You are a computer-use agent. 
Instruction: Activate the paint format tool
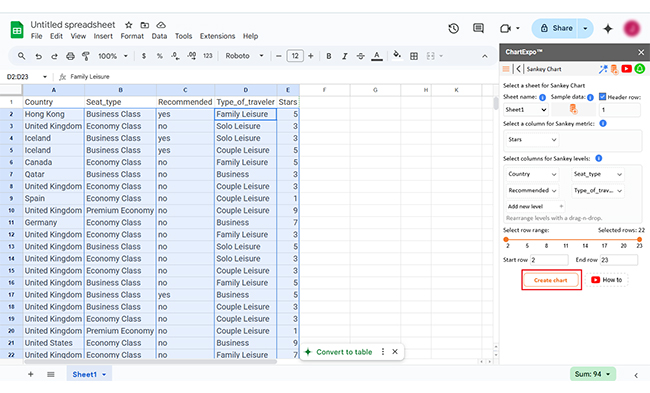pyautogui.click(x=86, y=56)
